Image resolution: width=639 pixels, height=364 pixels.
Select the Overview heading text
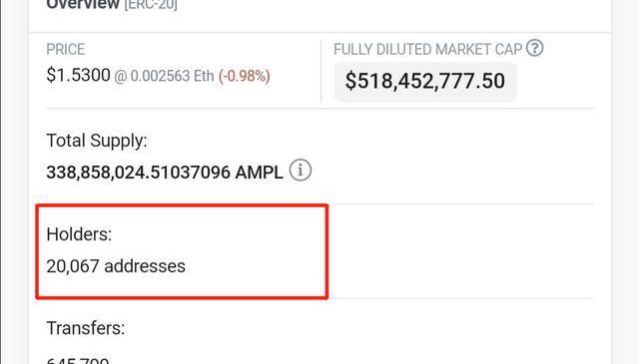pos(83,5)
